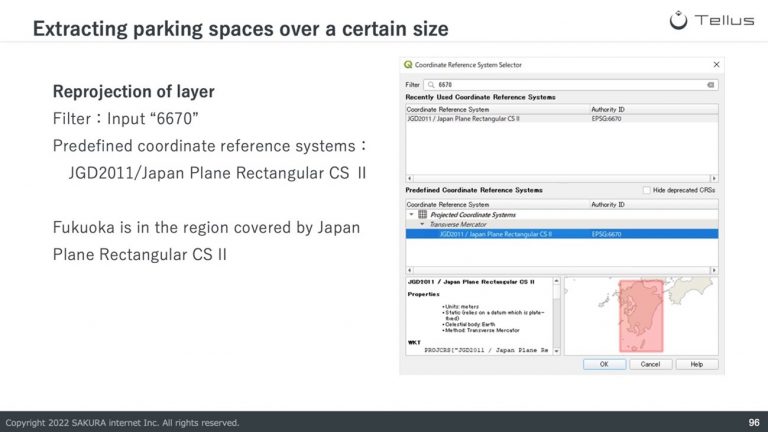Click Authority ID header in recent list
768x432 pixels.
[608, 109]
